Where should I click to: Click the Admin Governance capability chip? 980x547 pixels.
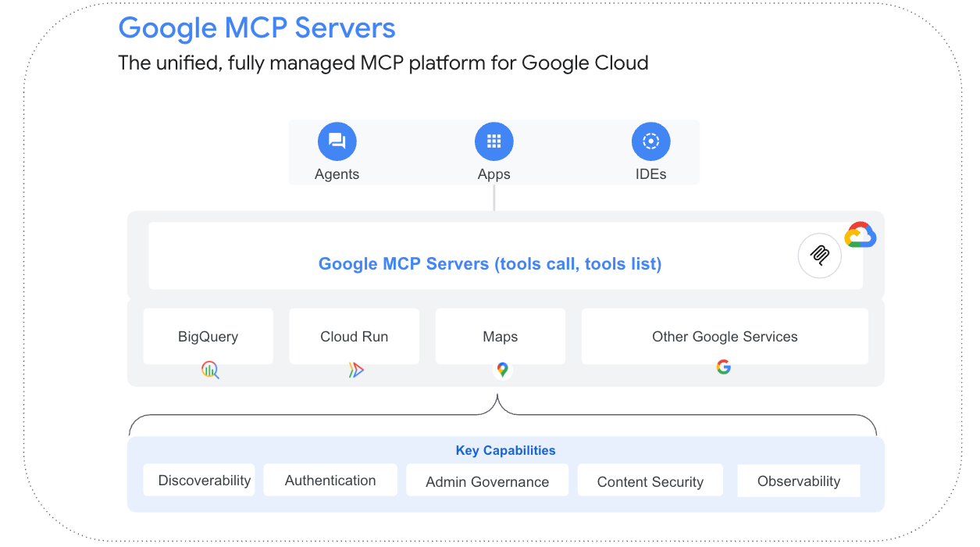pos(486,481)
